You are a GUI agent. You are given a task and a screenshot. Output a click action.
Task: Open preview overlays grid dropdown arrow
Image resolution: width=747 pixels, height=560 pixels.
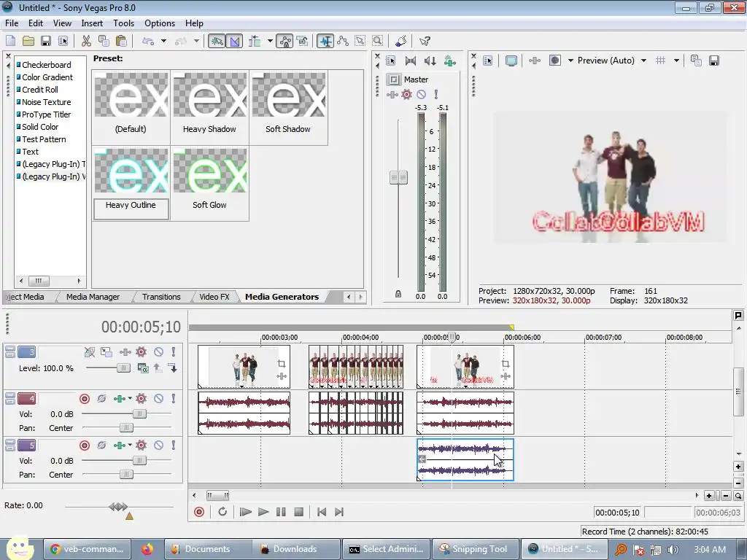(676, 61)
